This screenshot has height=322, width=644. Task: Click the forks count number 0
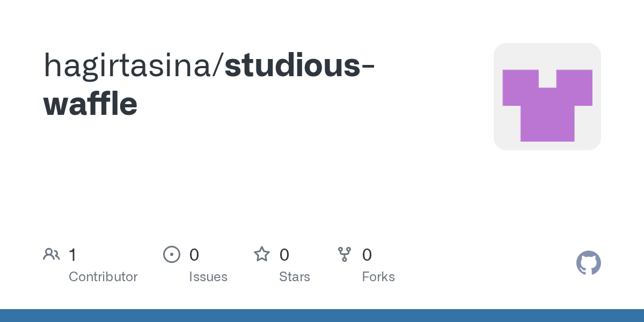pyautogui.click(x=367, y=254)
